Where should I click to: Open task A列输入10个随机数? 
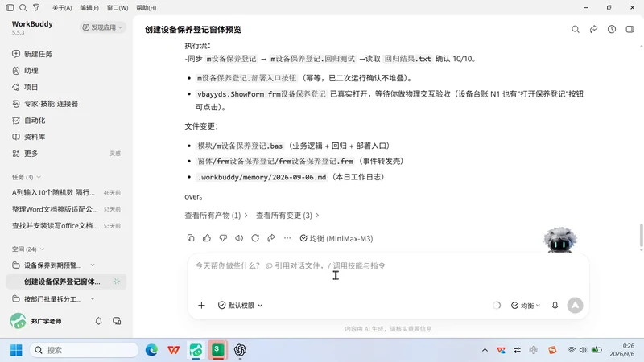[x=66, y=192]
